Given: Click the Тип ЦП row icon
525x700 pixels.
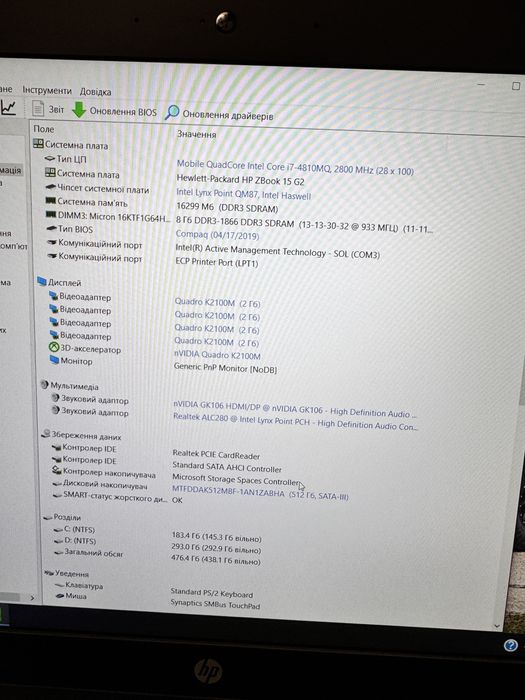Looking at the screenshot, I should [x=49, y=158].
